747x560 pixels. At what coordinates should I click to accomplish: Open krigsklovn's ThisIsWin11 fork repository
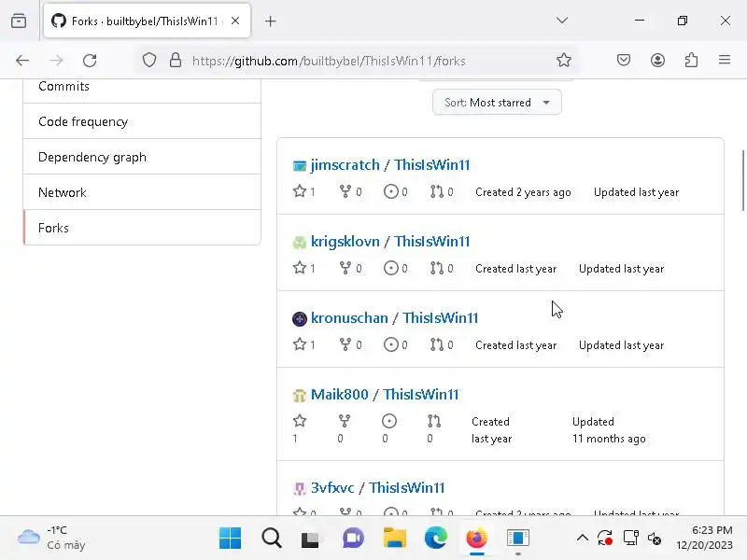coord(431,242)
